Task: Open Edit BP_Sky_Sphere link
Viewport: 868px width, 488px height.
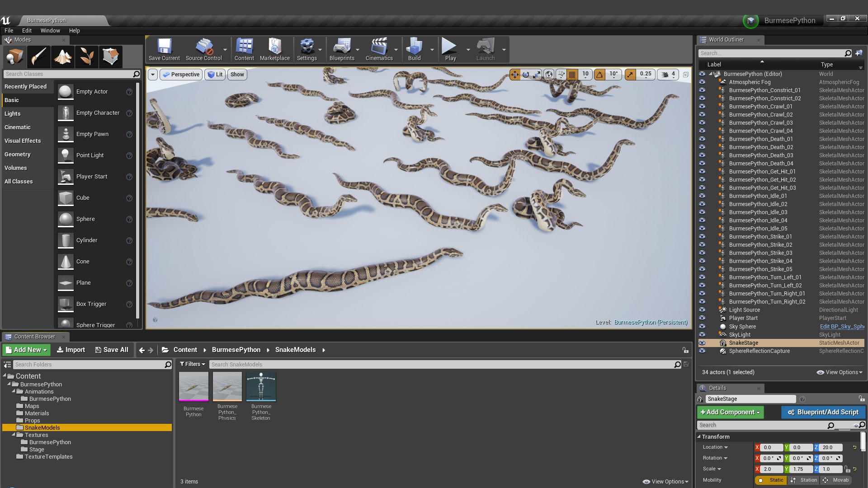Action: click(x=842, y=327)
